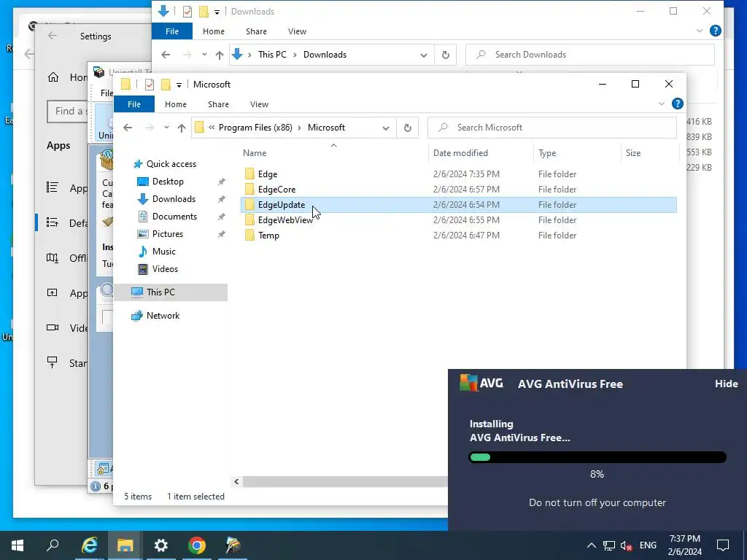The width and height of the screenshot is (747, 560).
Task: Open Share tab in Downloads window
Action: pyautogui.click(x=256, y=31)
